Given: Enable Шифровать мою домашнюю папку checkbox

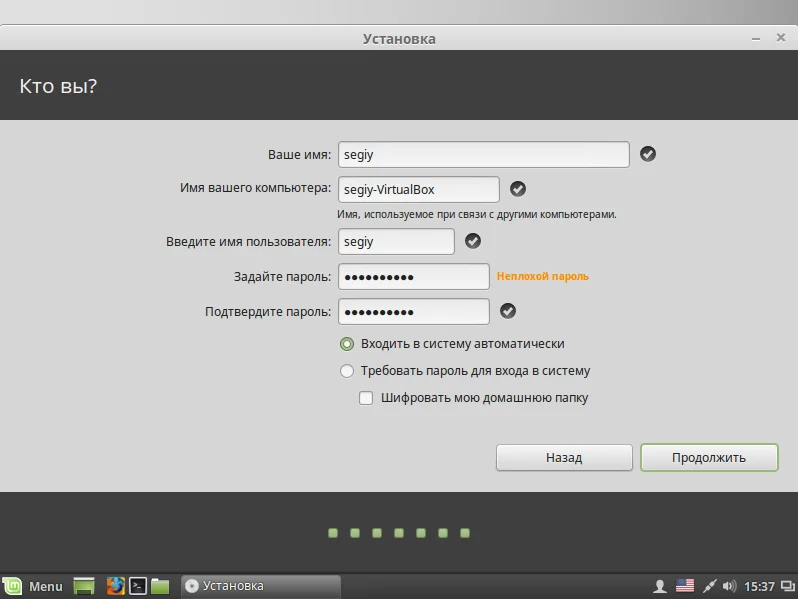Looking at the screenshot, I should click(366, 398).
